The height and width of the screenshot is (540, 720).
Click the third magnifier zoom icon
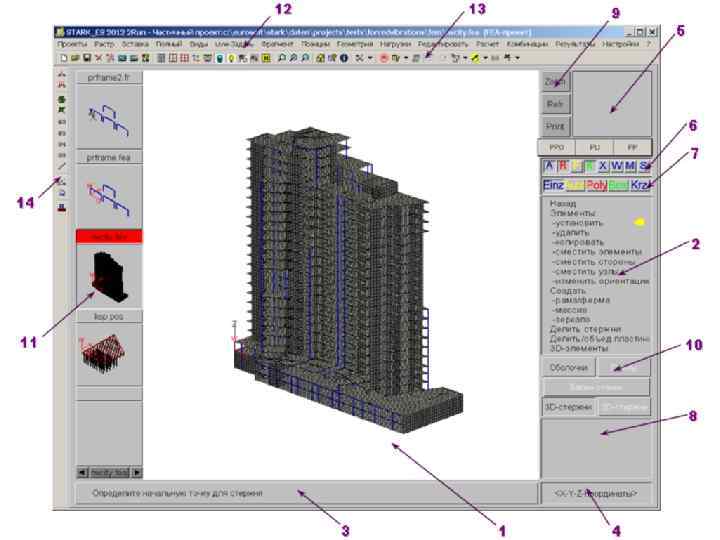[x=305, y=58]
